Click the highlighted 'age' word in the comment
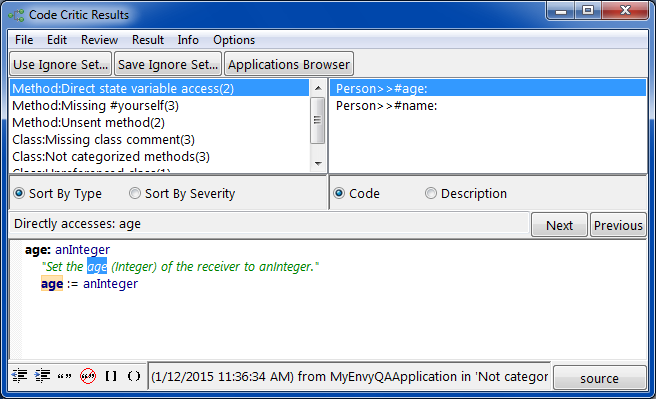This screenshot has width=656, height=399. (97, 266)
